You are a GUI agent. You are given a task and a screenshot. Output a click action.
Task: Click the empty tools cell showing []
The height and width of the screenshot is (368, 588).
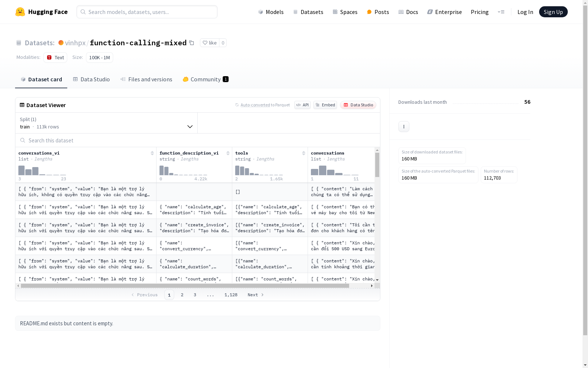[x=270, y=192]
